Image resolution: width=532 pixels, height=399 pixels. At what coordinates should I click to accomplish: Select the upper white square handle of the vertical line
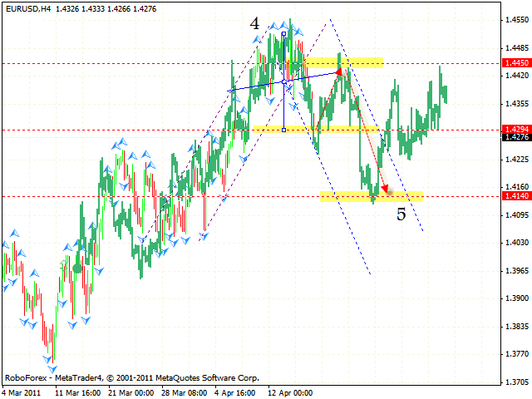tap(284, 34)
